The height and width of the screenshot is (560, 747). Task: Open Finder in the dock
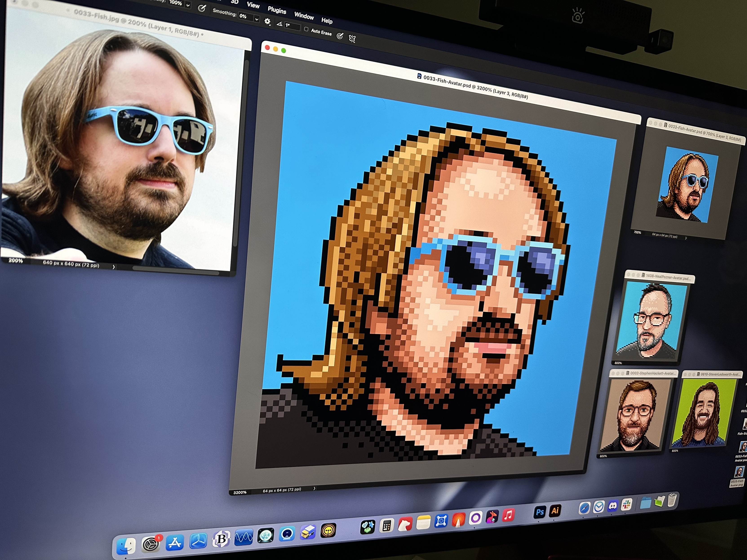[126, 546]
